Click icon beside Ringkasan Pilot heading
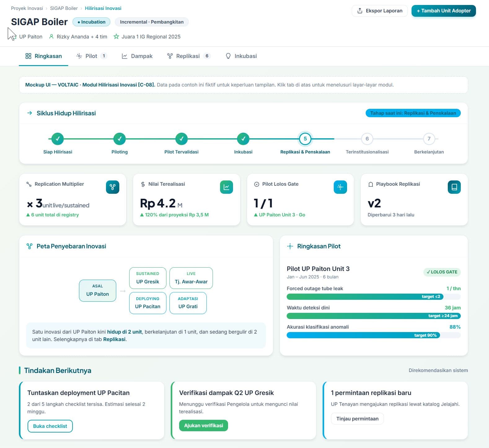Image resolution: width=489 pixels, height=448 pixels. click(290, 246)
